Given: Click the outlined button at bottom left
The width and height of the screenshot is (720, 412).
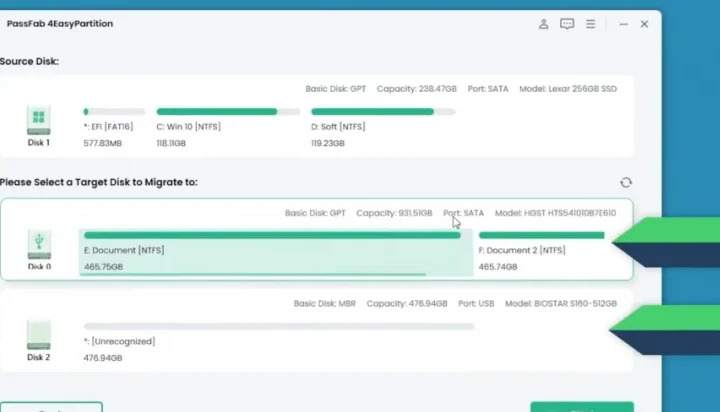Looking at the screenshot, I should [x=51, y=407].
